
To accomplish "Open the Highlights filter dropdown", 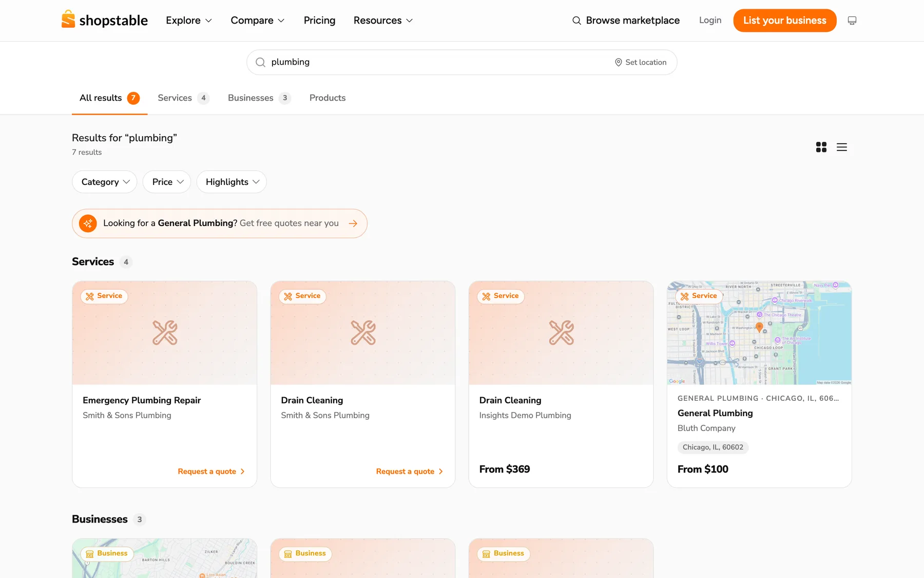I will (232, 182).
